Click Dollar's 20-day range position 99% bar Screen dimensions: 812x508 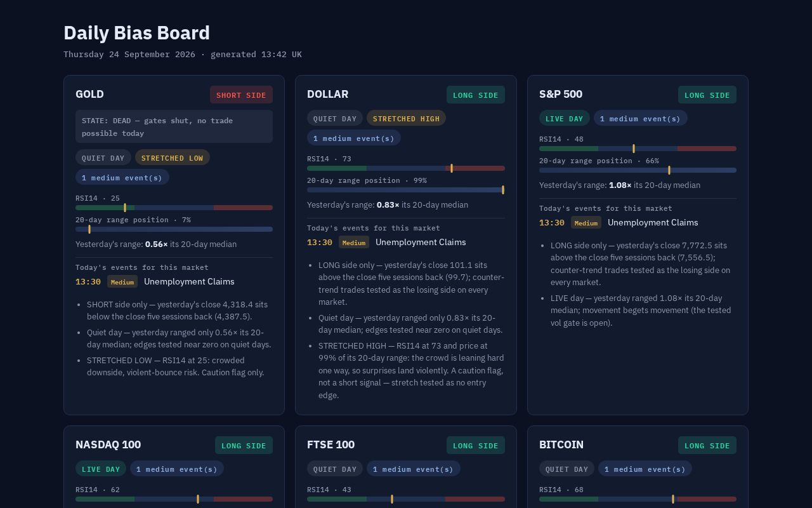click(x=406, y=190)
